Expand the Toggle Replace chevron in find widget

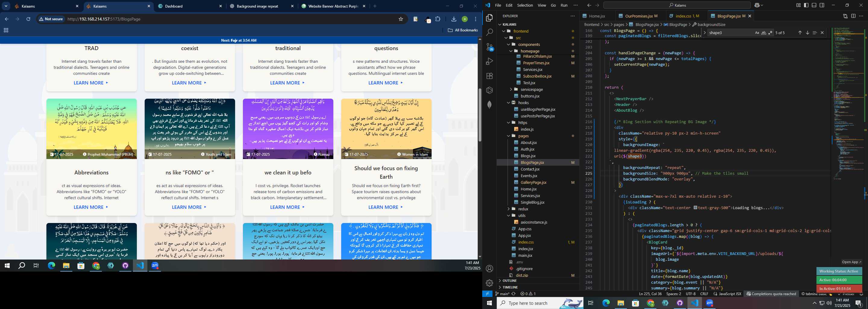[x=705, y=33]
